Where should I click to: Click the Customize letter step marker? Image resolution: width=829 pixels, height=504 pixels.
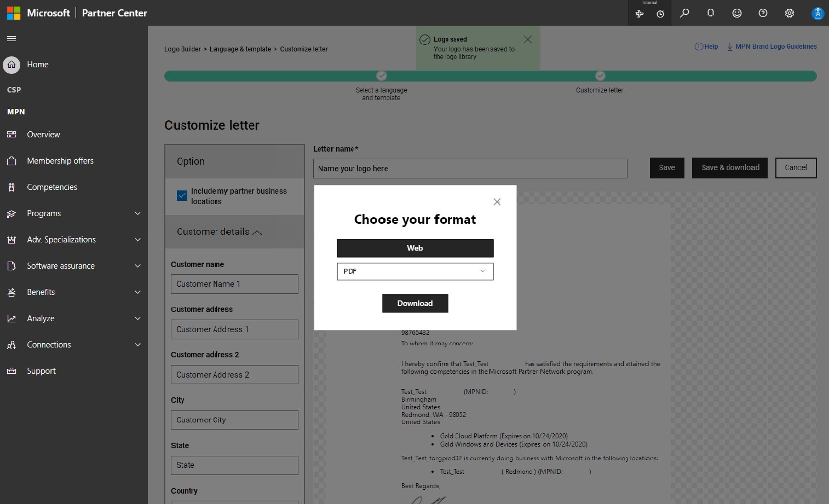pos(601,76)
